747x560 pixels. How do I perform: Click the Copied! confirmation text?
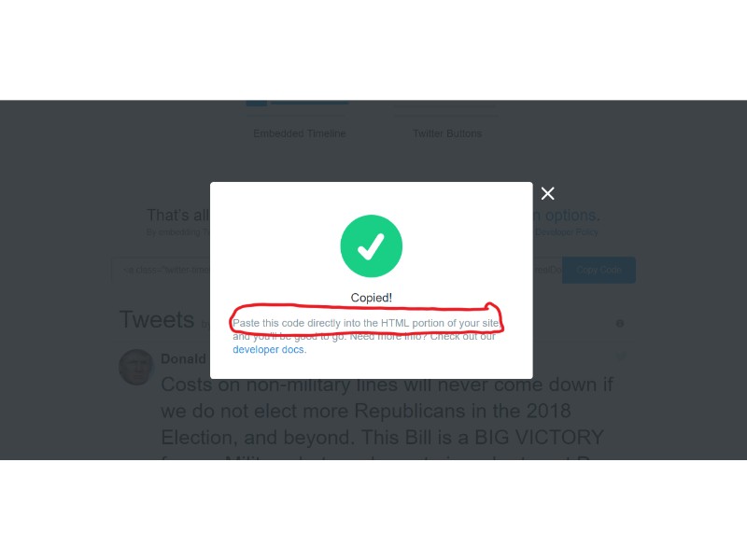tap(371, 298)
